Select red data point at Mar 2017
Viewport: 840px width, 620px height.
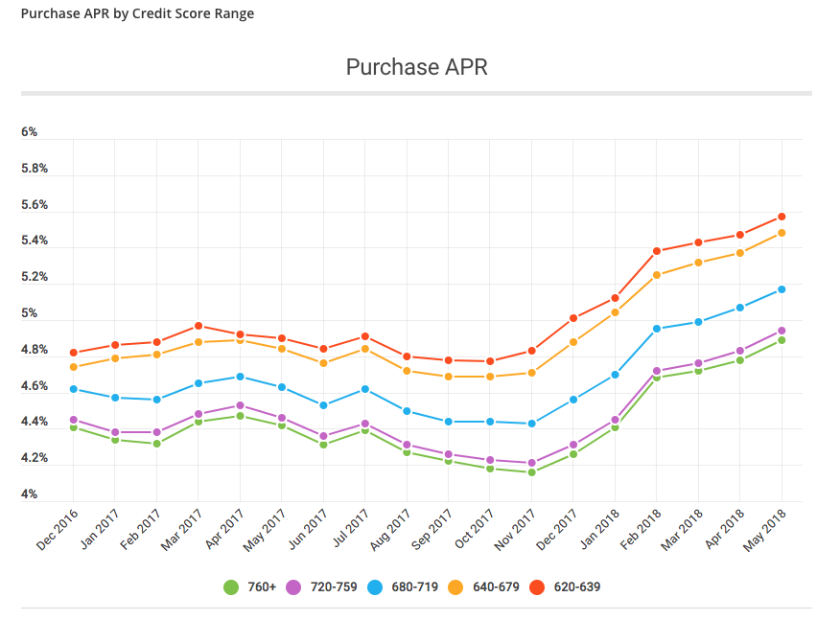click(198, 326)
